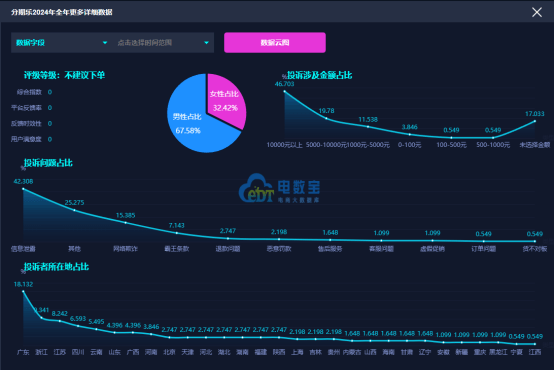Click the 8.242 data point value
This screenshot has width=554, height=371.
pos(59,314)
